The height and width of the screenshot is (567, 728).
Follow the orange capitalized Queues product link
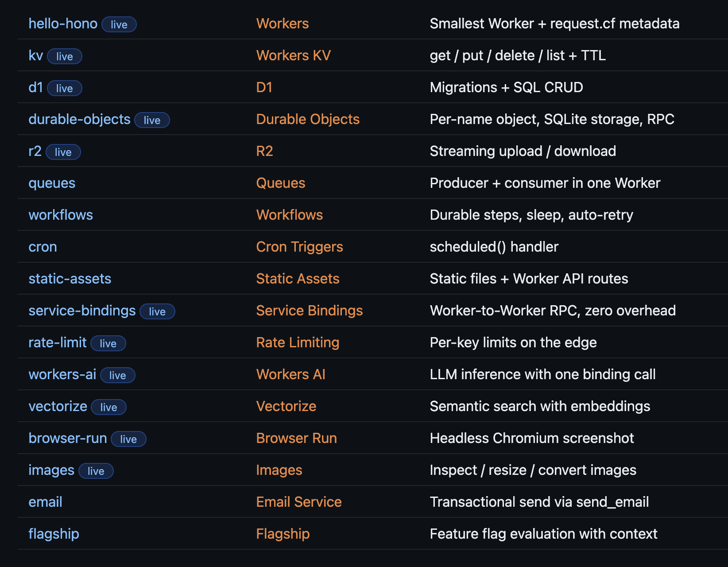[281, 183]
